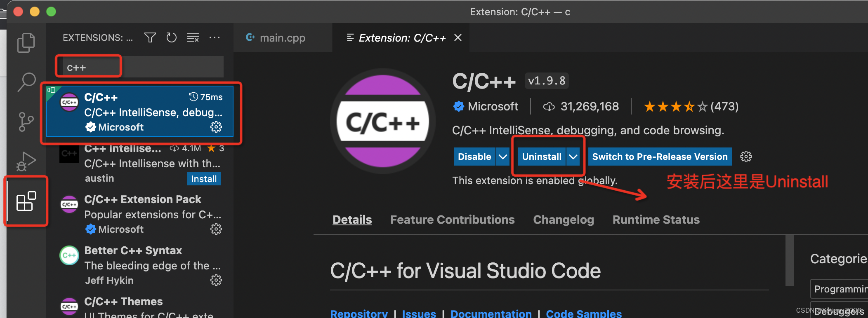Close the Extension: C/C++ tab
This screenshot has height=318, width=868.
pyautogui.click(x=458, y=38)
